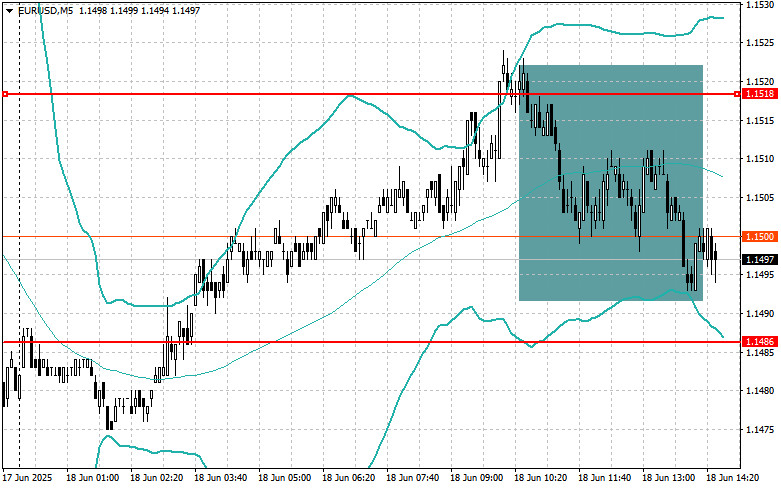Click the 1.1510 price scale value

point(760,159)
